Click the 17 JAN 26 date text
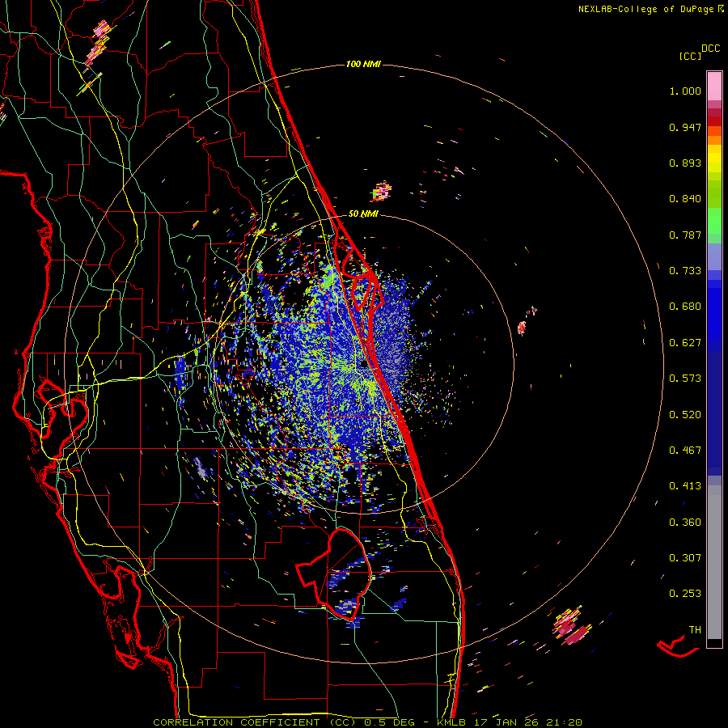This screenshot has height=728, width=728. click(506, 722)
